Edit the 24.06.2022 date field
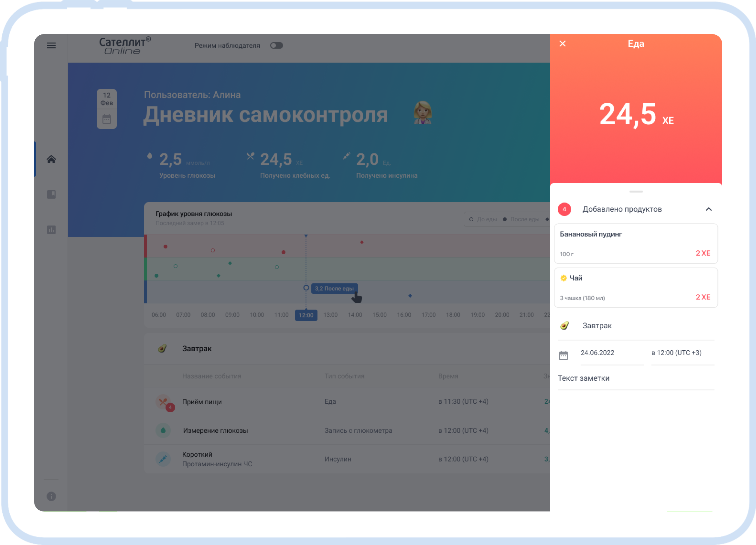756x545 pixels. pos(612,353)
